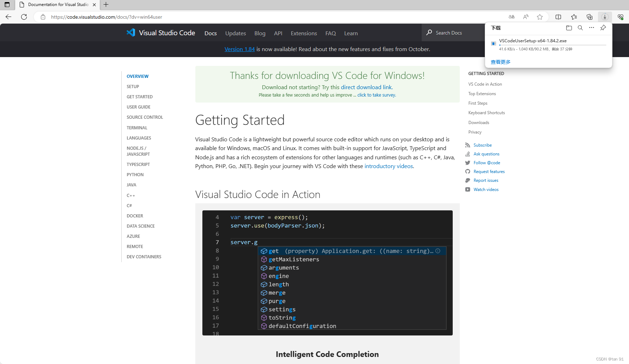The height and width of the screenshot is (364, 629).
Task: Click the downloads toolbar icon
Action: 605,17
